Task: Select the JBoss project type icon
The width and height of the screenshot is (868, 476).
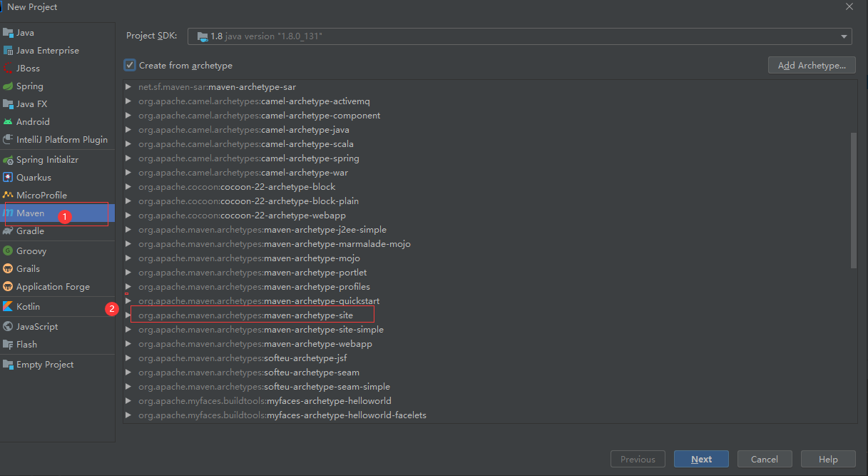Action: tap(8, 69)
